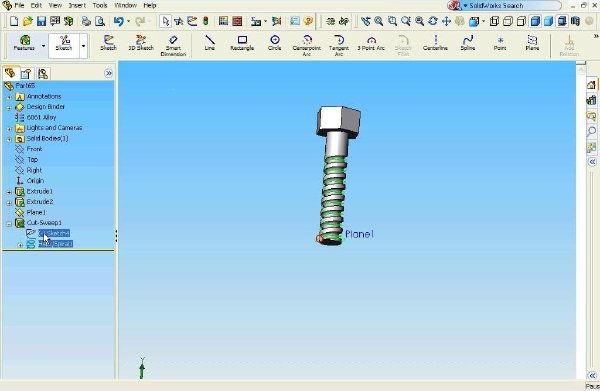Toggle Shaded display mode

[548, 21]
